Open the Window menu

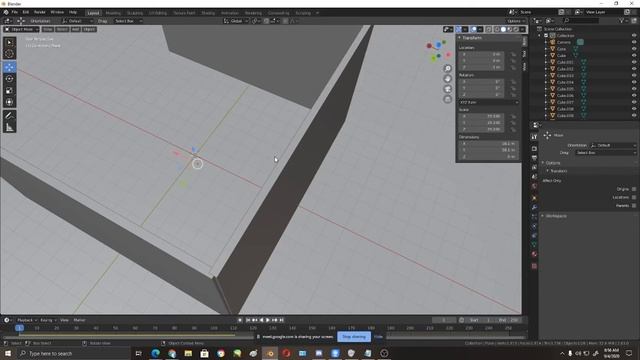click(x=57, y=12)
